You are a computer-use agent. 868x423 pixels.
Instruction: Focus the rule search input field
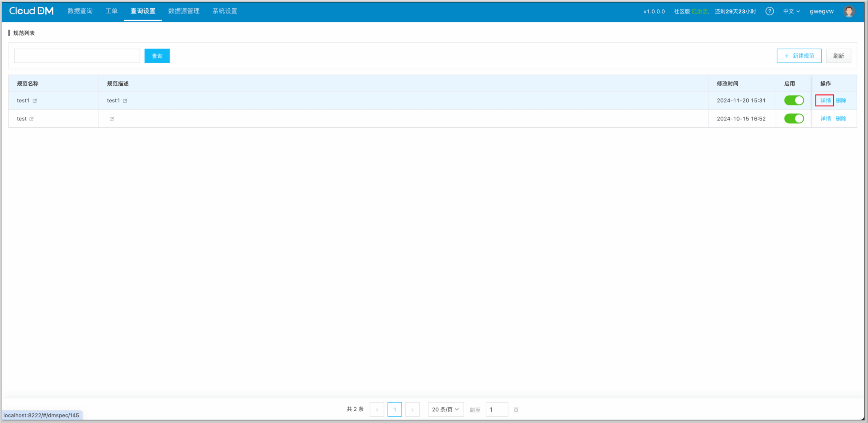coord(77,56)
